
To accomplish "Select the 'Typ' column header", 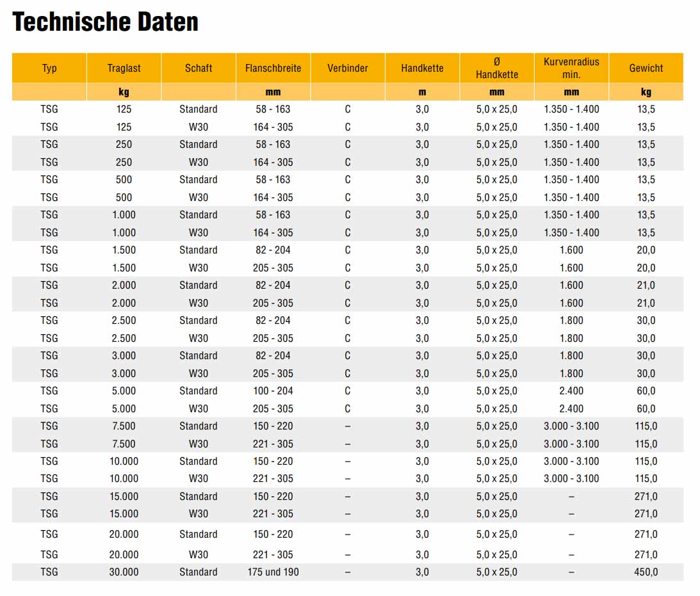I will pyautogui.click(x=49, y=68).
